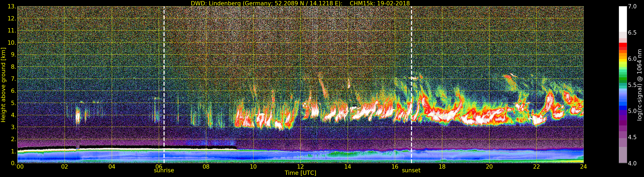Click the 7.0 tick on the colorbar

632,6
